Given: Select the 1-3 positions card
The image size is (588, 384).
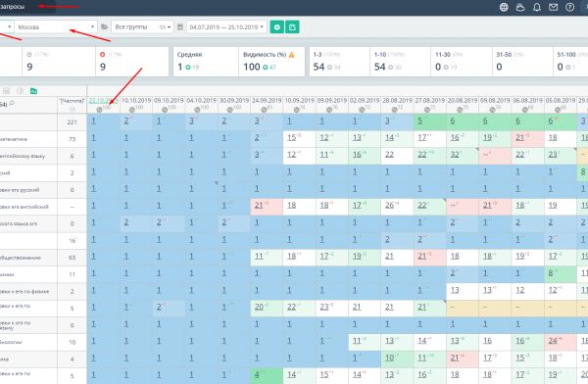Looking at the screenshot, I should tap(339, 62).
